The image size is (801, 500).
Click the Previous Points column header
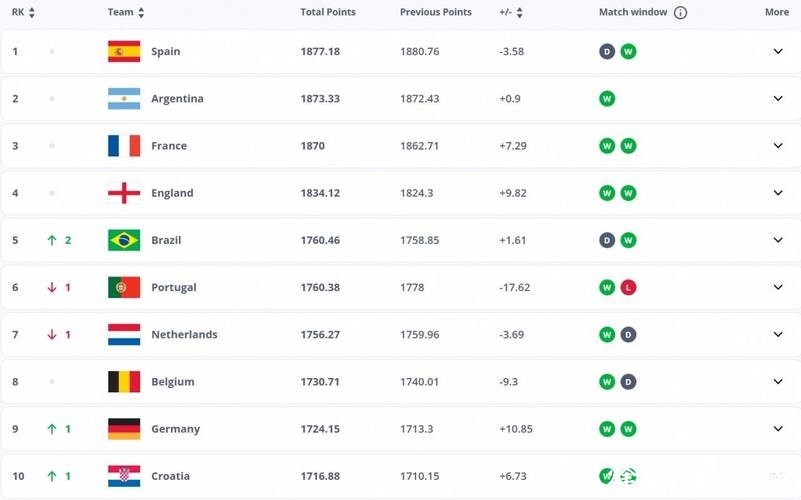point(436,13)
